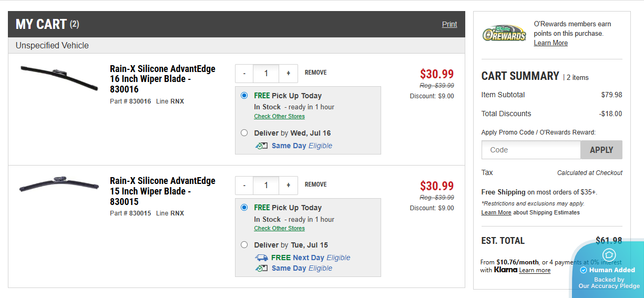The image size is (644, 298).
Task: Click the promo Code input field
Action: (531, 150)
